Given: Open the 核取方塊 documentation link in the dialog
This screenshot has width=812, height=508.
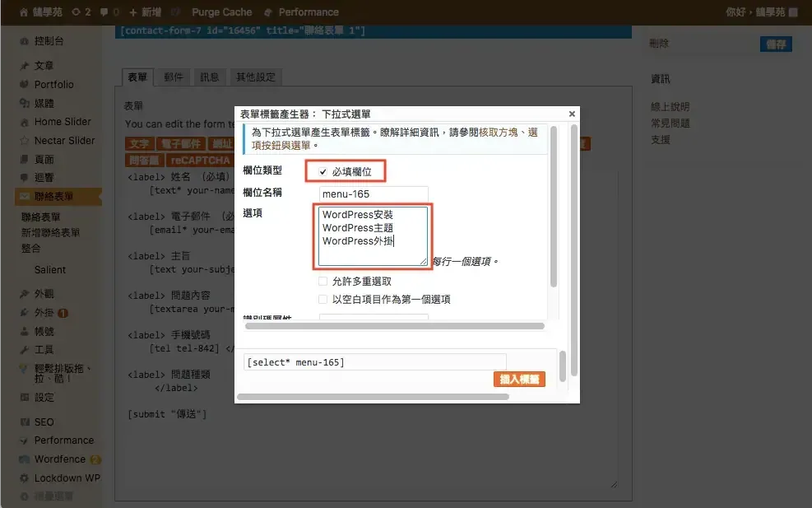Looking at the screenshot, I should [499, 133].
